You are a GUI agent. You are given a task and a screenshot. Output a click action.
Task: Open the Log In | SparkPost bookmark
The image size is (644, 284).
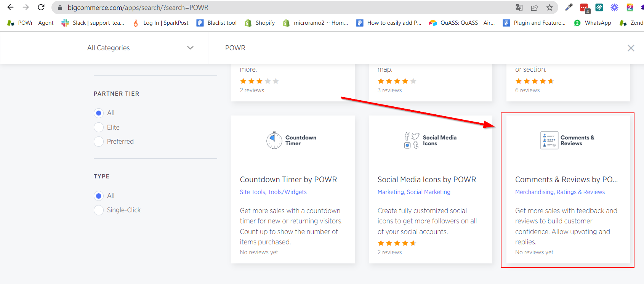click(160, 23)
